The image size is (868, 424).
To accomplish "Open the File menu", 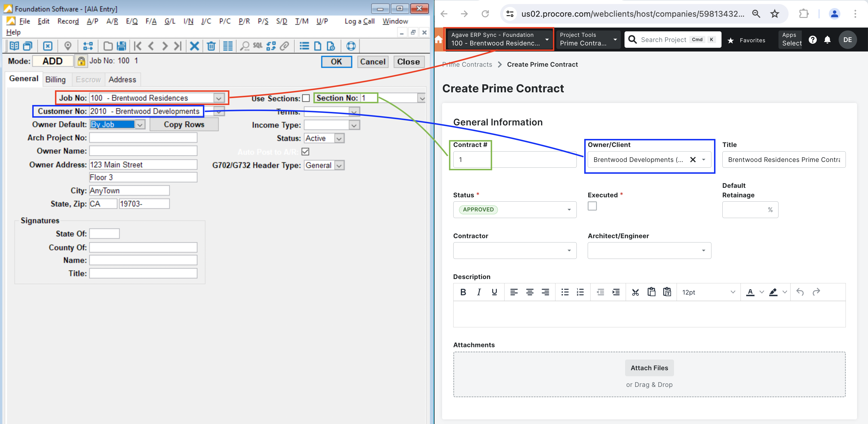I will pos(24,21).
